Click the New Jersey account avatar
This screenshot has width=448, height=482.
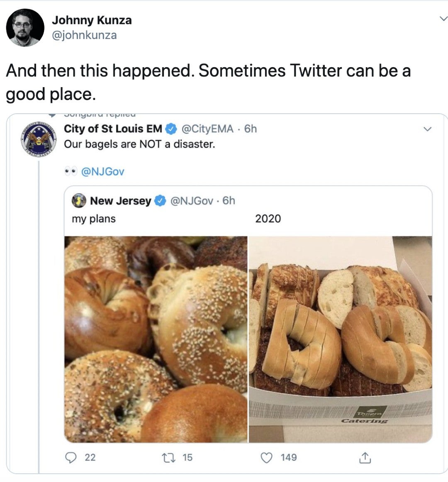[79, 201]
